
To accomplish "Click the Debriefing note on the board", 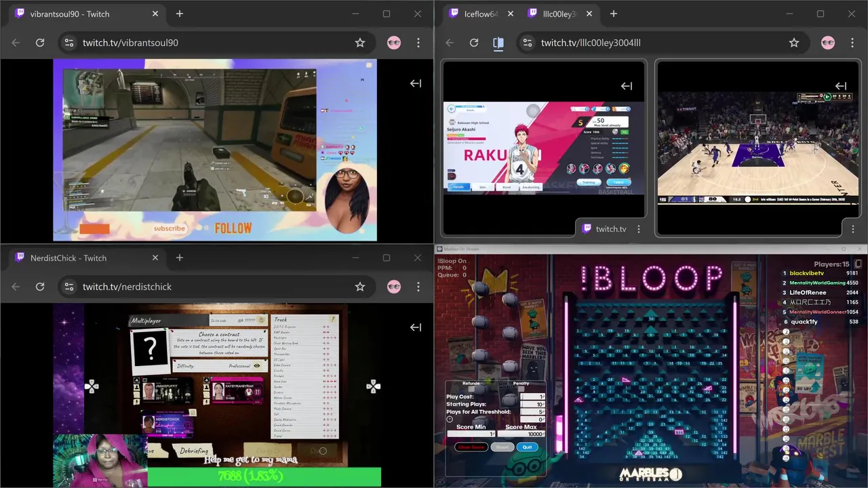I will click(195, 451).
